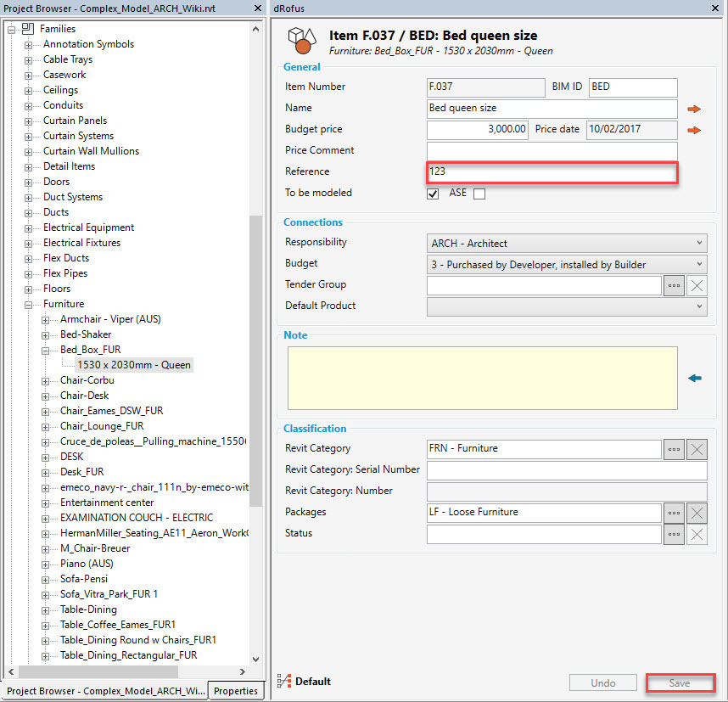Click the orange arrow beside Price date
The height and width of the screenshot is (702, 728).
pyautogui.click(x=694, y=130)
